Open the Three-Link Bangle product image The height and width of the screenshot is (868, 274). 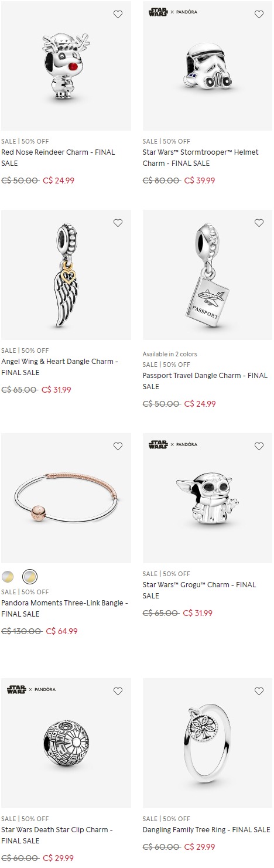coord(66,498)
